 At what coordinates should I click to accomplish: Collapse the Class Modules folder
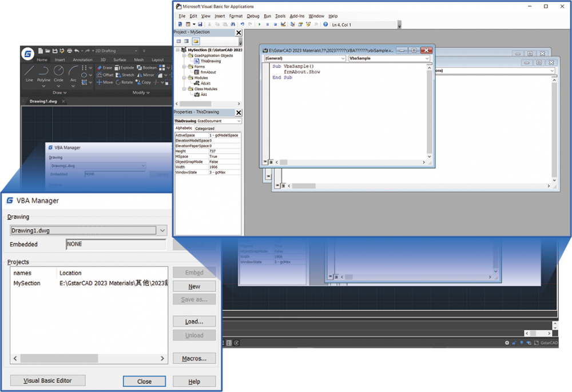pyautogui.click(x=184, y=89)
